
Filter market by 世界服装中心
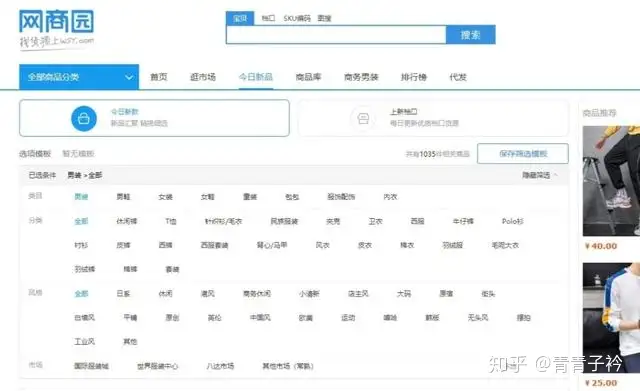click(x=158, y=366)
